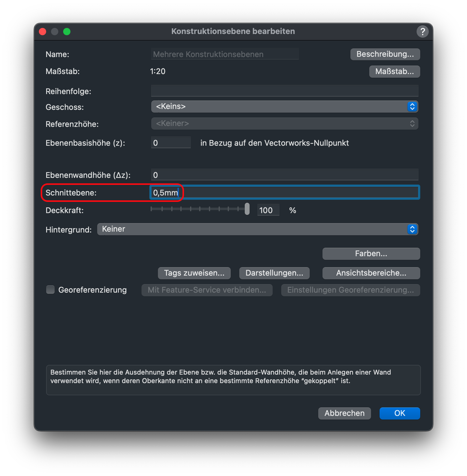The width and height of the screenshot is (467, 476).
Task: Click the Darstellungen button
Action: tap(274, 273)
